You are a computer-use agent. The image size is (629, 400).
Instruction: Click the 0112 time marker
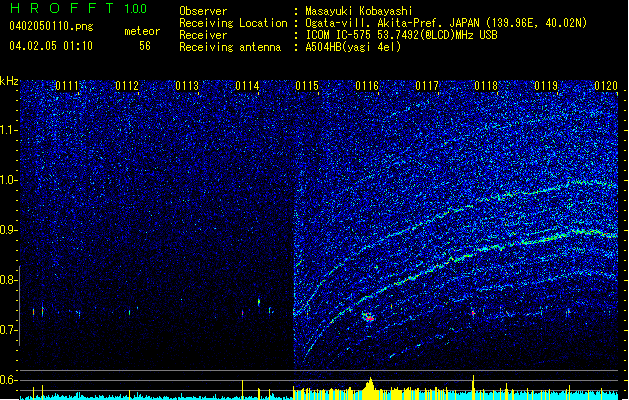[127, 86]
